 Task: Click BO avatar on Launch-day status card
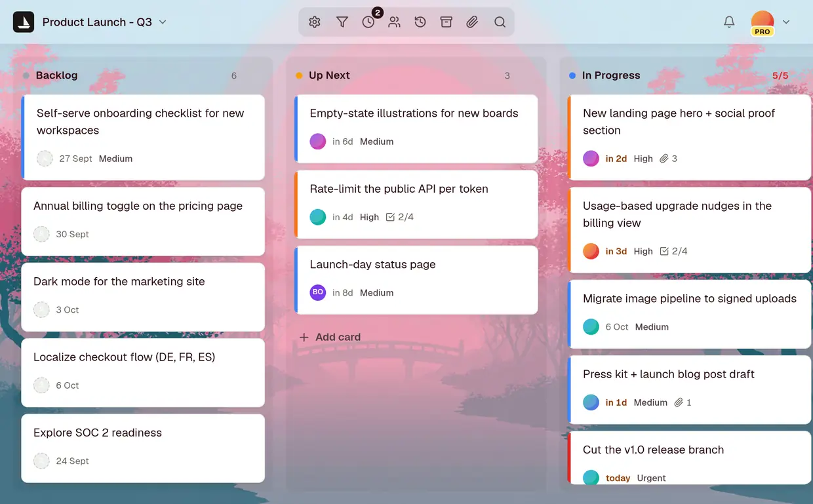tap(318, 292)
